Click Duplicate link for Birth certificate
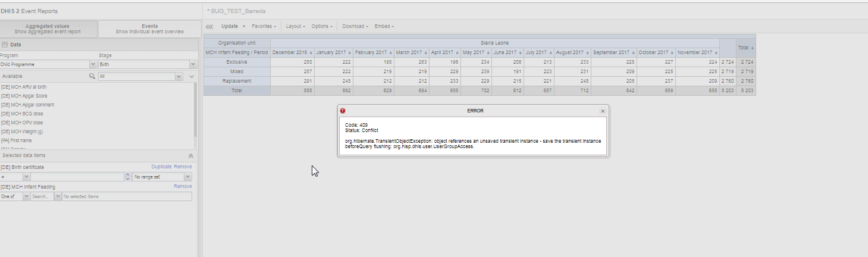The height and width of the screenshot is (257, 868). coord(161,167)
